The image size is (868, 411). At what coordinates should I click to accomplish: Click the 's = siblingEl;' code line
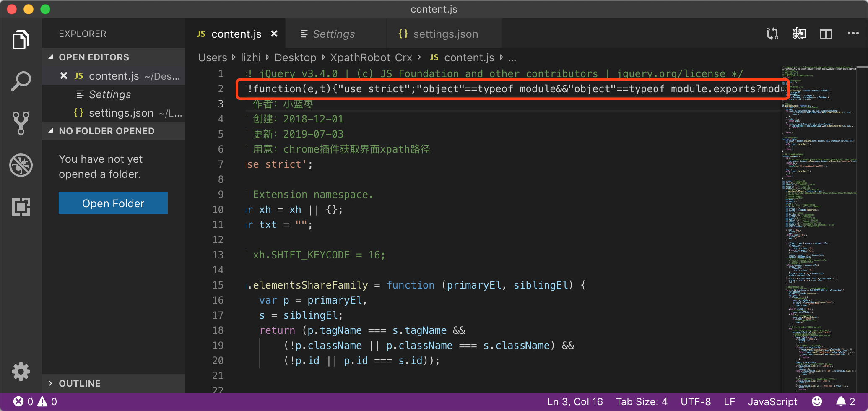[x=301, y=315]
